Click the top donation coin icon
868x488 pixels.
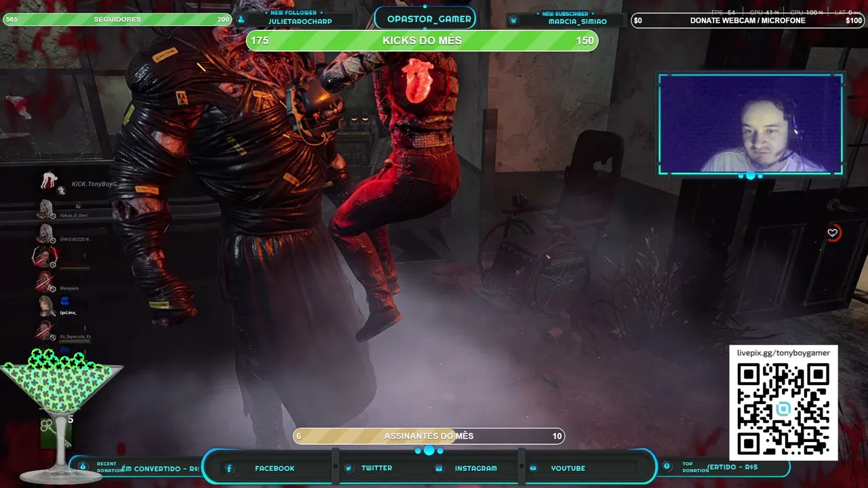667,466
